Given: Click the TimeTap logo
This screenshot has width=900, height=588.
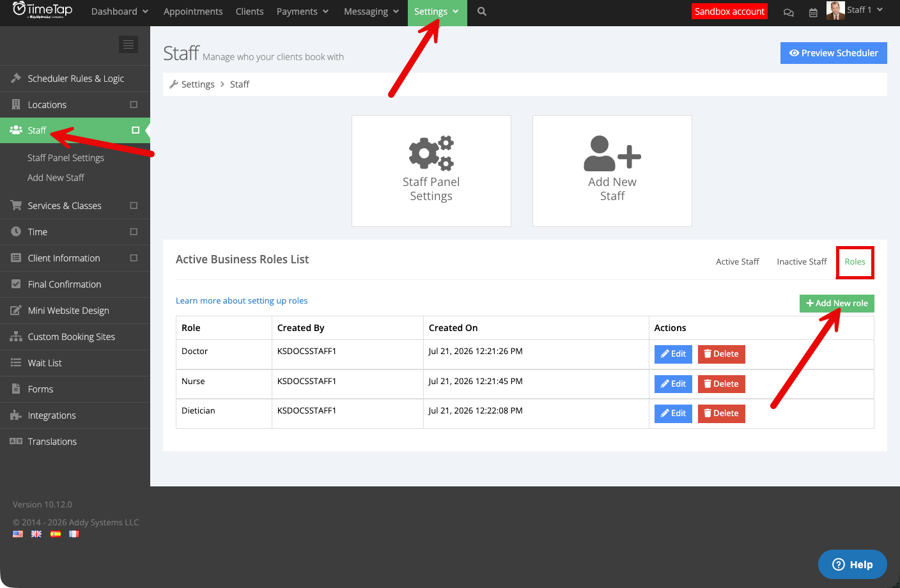Looking at the screenshot, I should pos(42,10).
